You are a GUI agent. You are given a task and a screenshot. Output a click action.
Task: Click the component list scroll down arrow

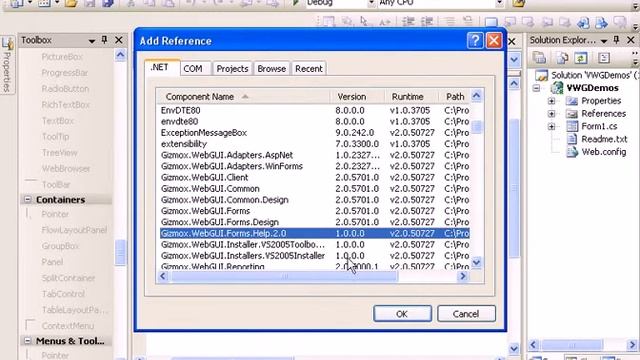coord(477,262)
